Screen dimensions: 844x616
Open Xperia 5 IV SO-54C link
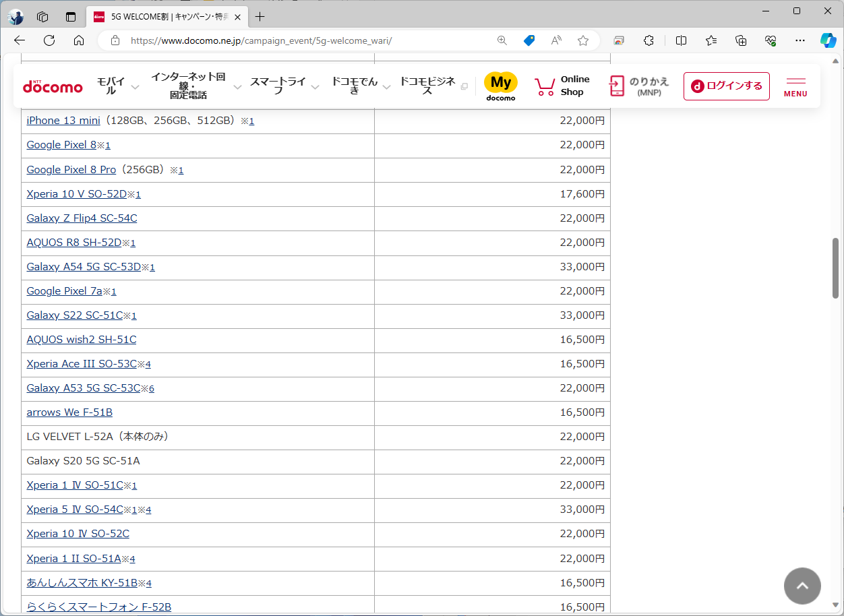75,510
